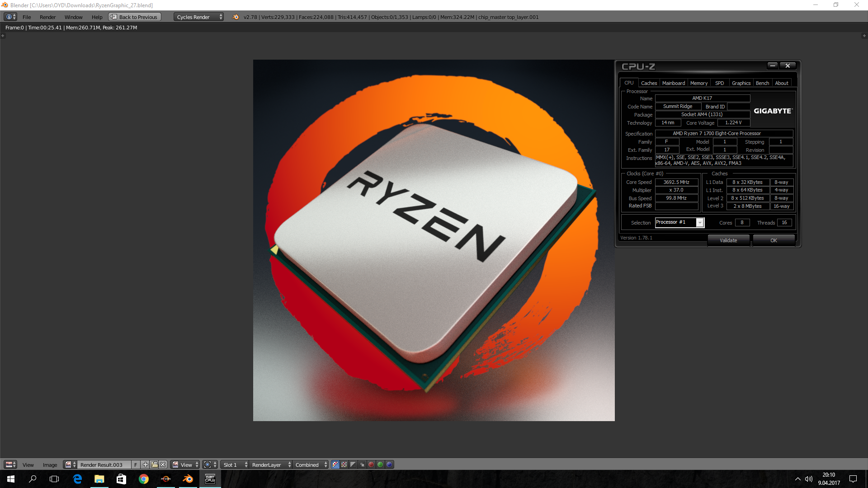Open the Render menu
Viewport: 868px width, 488px height.
[47, 17]
